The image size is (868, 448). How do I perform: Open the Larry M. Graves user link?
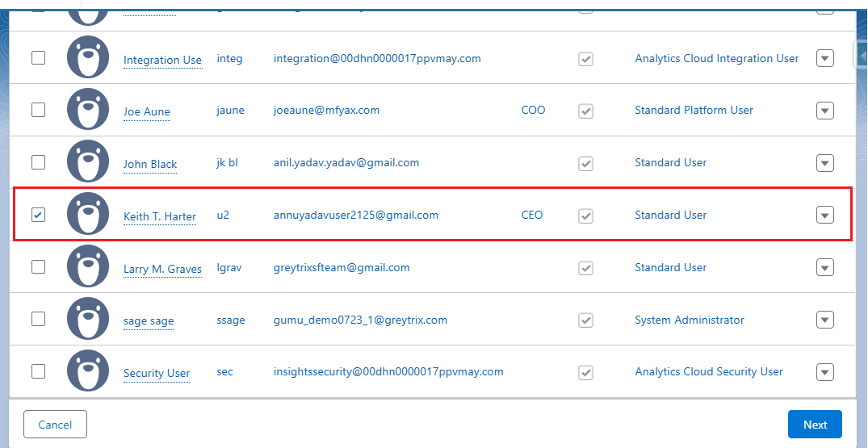click(162, 269)
